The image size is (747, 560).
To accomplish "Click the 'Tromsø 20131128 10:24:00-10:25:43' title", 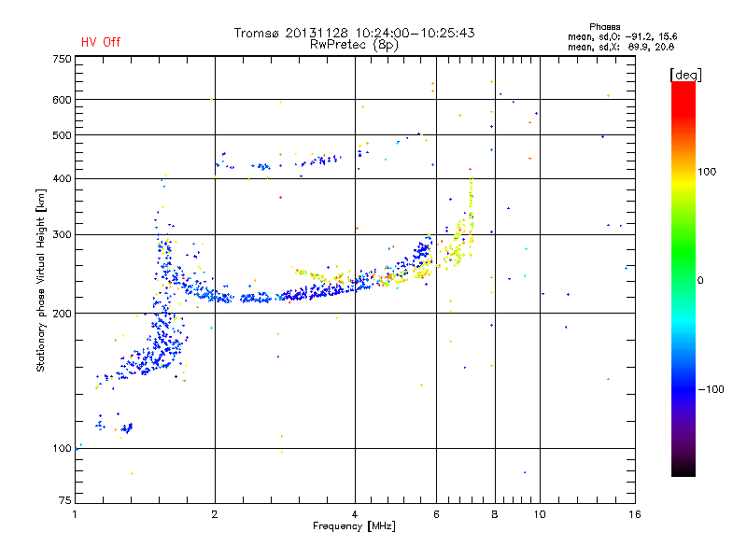I will click(354, 33).
